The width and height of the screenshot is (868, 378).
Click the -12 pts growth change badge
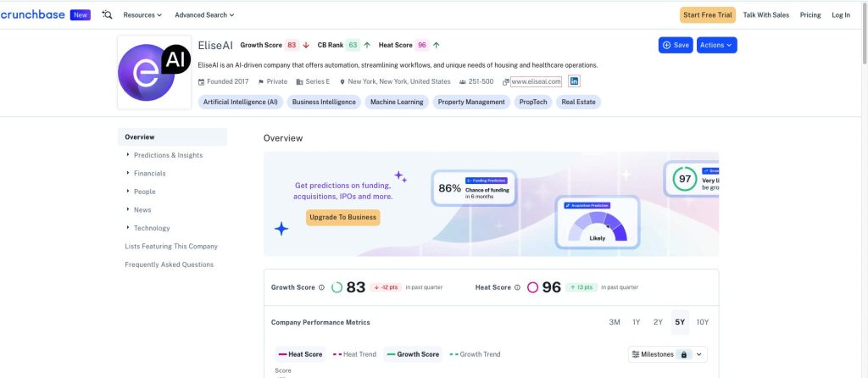click(x=386, y=288)
